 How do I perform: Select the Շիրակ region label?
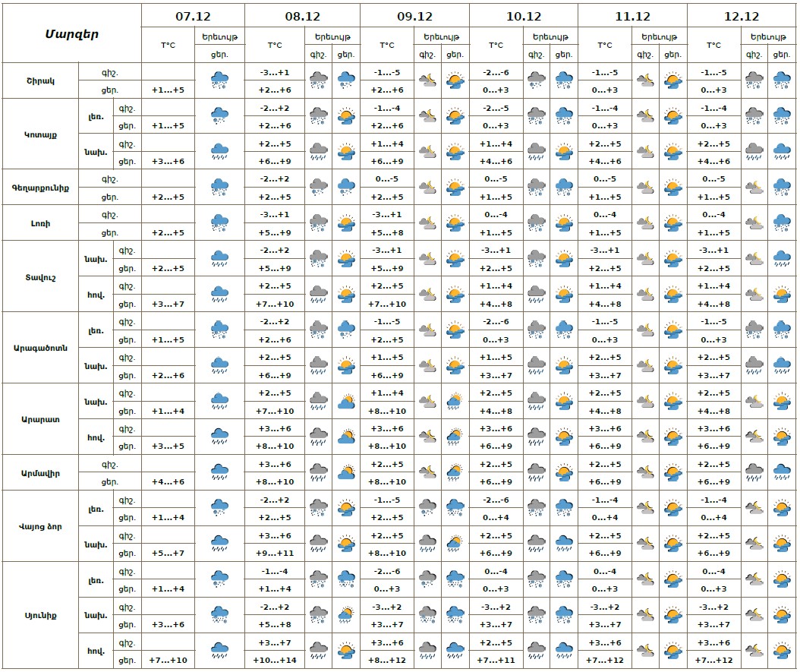coord(39,80)
